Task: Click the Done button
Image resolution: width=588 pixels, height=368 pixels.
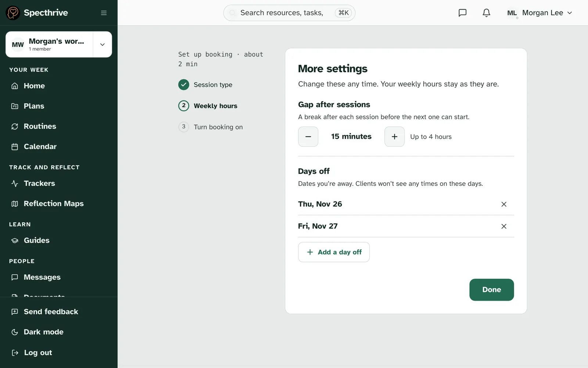Action: point(492,290)
